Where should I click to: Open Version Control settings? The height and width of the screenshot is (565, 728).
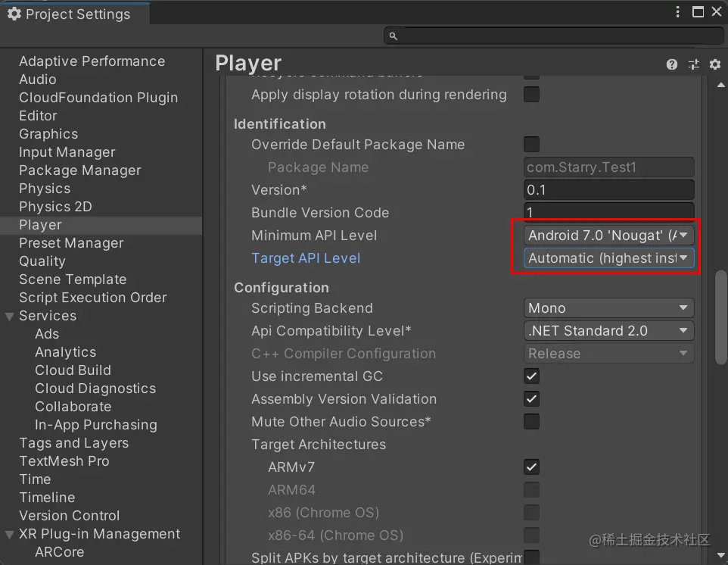pyautogui.click(x=69, y=515)
